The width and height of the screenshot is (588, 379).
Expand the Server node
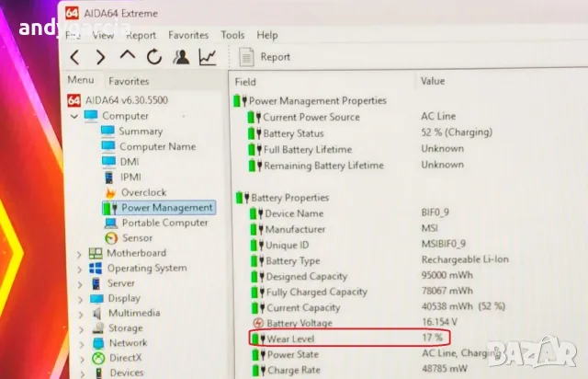80,285
